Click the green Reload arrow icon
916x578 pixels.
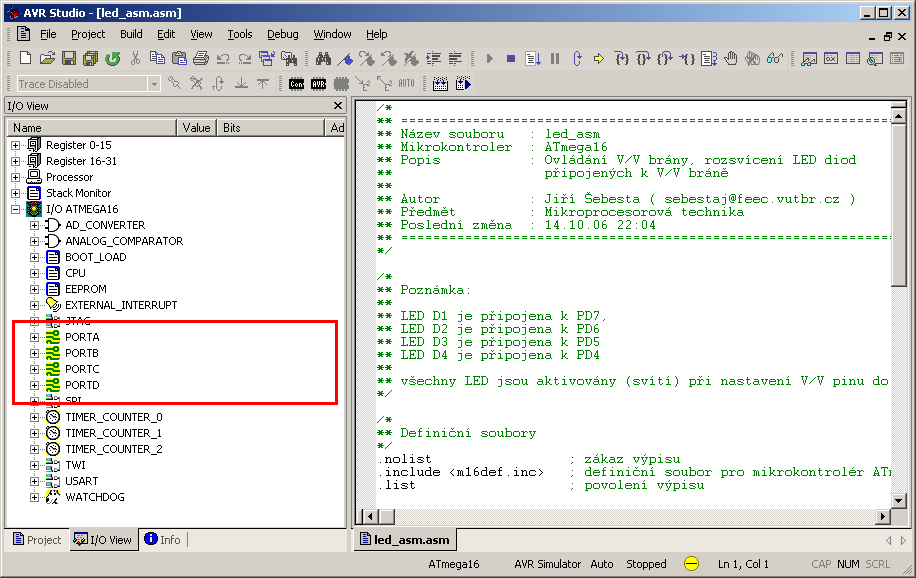(113, 58)
